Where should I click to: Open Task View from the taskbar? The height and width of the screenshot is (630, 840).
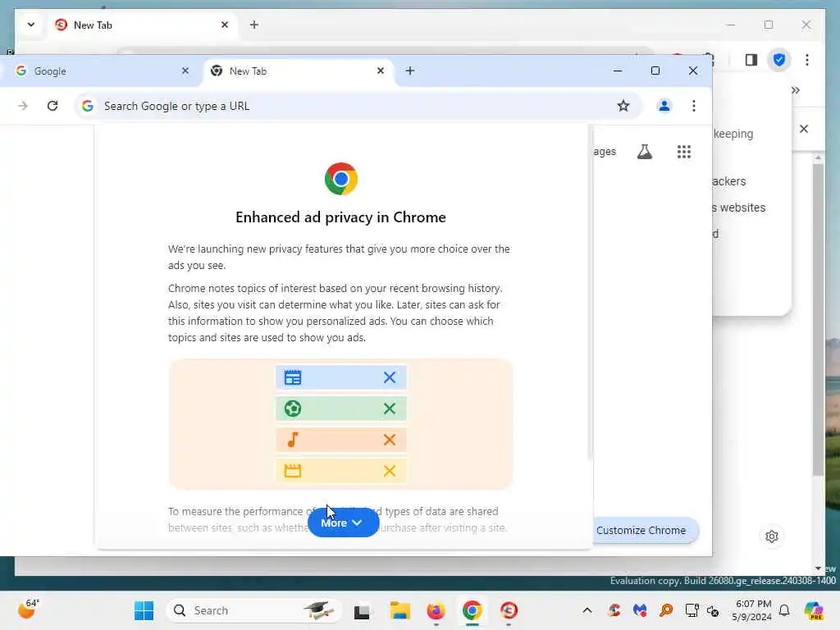coord(362,610)
